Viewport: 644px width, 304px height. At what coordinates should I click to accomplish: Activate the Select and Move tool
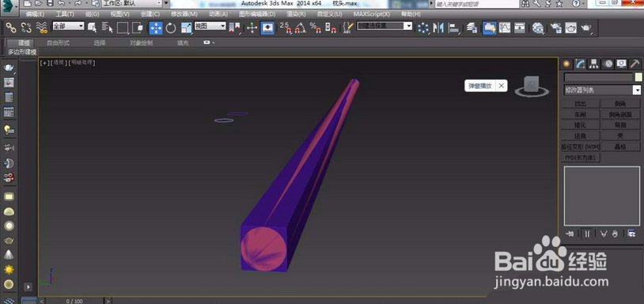(156, 28)
